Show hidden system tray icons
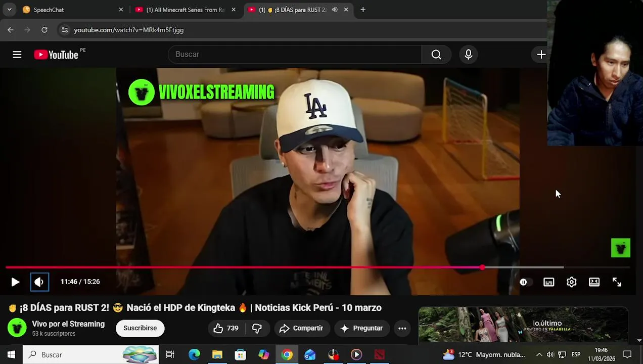The width and height of the screenshot is (643, 364). [539, 354]
